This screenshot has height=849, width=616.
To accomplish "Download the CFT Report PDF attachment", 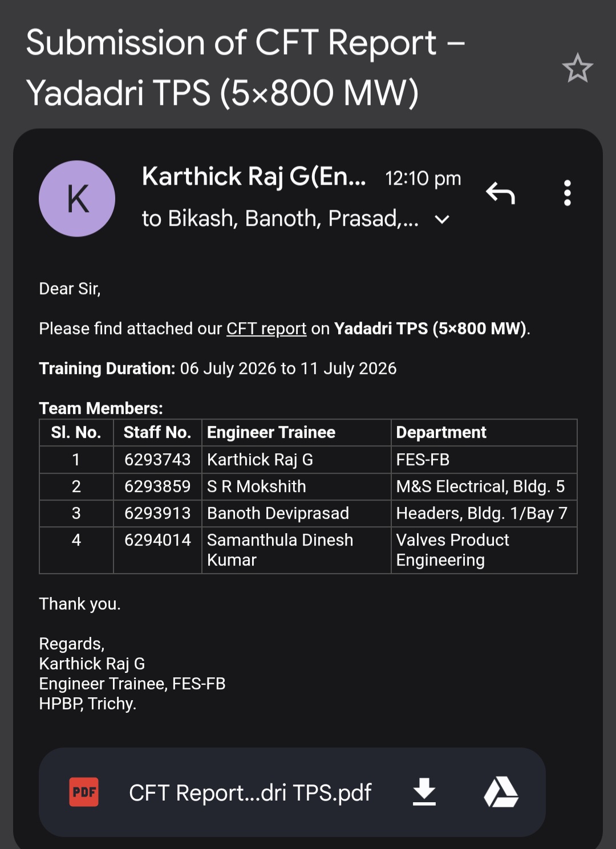I will (x=424, y=792).
